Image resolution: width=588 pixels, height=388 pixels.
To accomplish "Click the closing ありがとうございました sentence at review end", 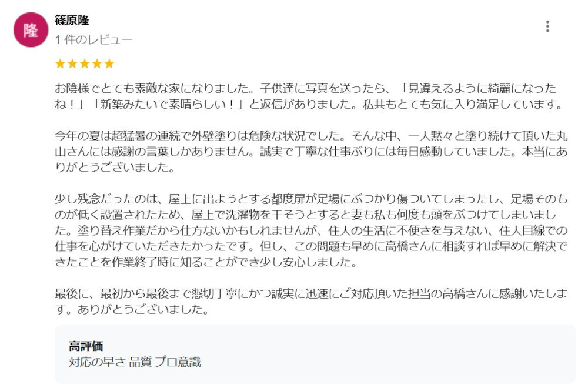I will tap(143, 309).
